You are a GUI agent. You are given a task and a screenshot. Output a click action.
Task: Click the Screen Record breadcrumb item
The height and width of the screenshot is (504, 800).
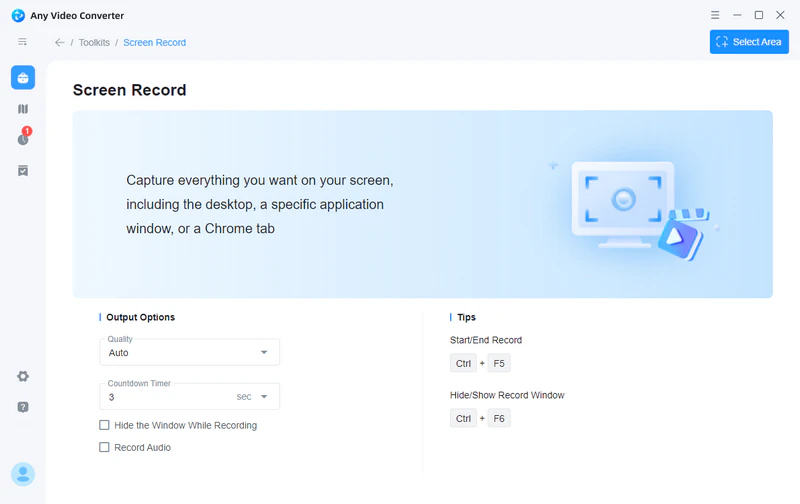pos(154,42)
